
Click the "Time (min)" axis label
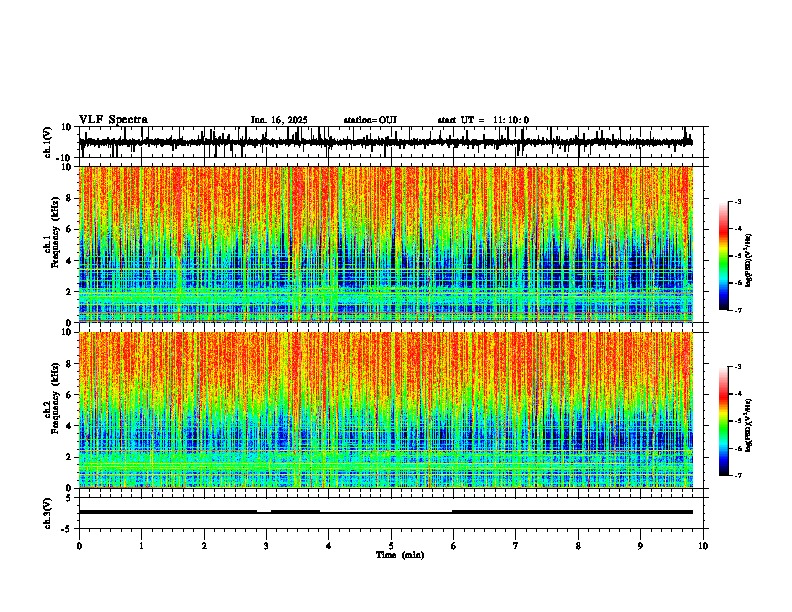400,555
